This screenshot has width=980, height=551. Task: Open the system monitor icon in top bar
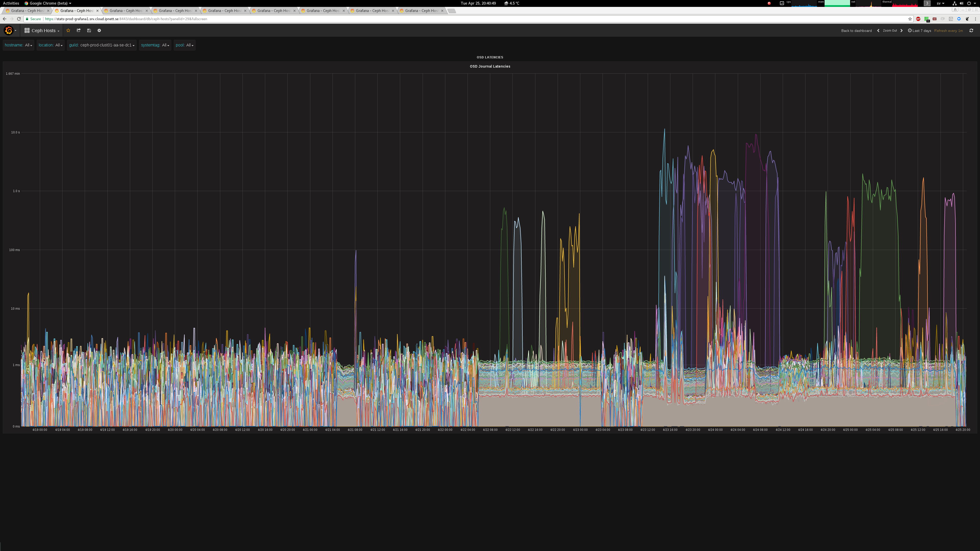tap(782, 3)
